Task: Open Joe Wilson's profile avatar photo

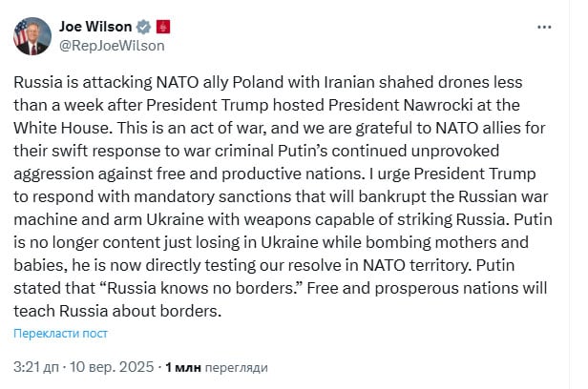Action: click(32, 36)
